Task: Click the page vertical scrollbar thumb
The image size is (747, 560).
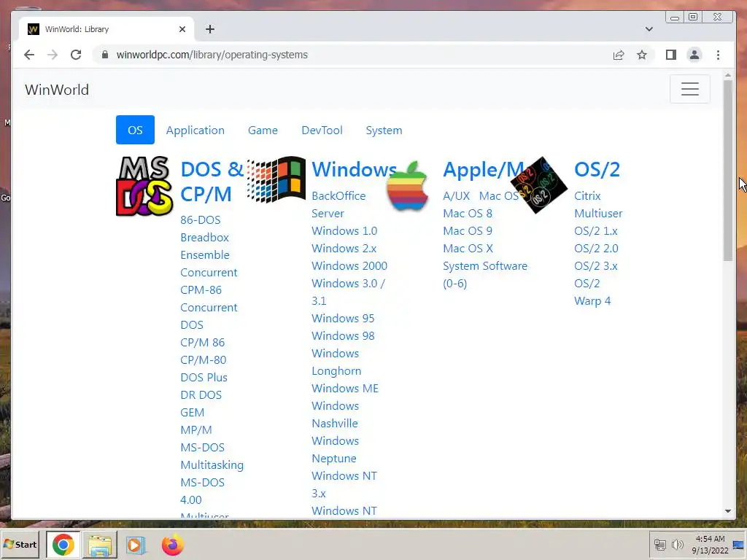Action: (x=727, y=171)
